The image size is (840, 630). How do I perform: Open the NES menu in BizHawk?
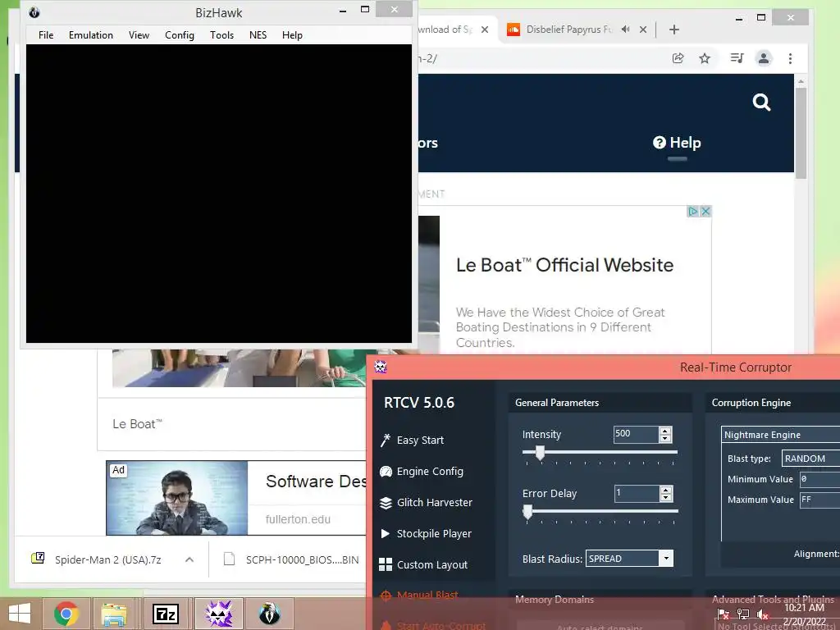258,34
